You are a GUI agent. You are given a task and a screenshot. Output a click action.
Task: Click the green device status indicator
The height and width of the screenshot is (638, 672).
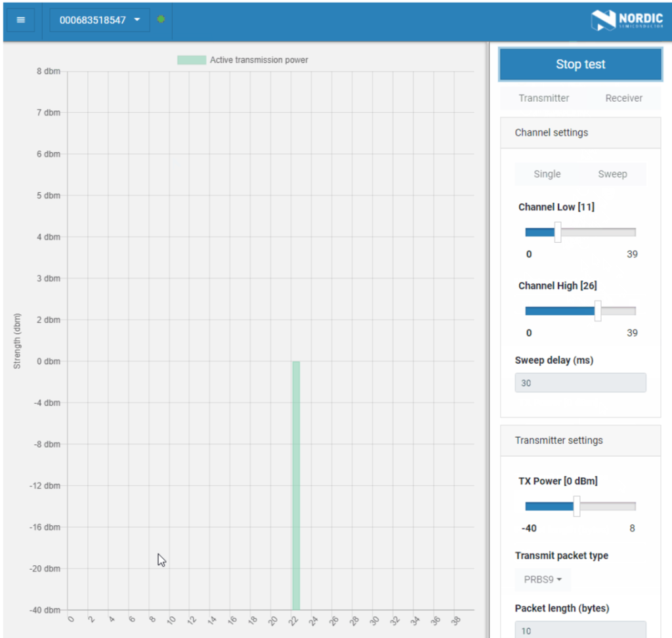point(161,20)
